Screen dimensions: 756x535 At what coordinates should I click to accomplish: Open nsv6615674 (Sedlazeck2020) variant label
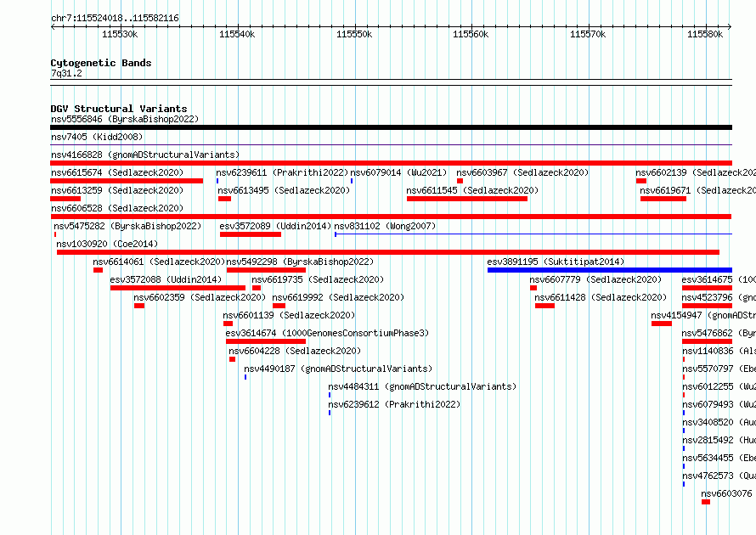tap(117, 172)
